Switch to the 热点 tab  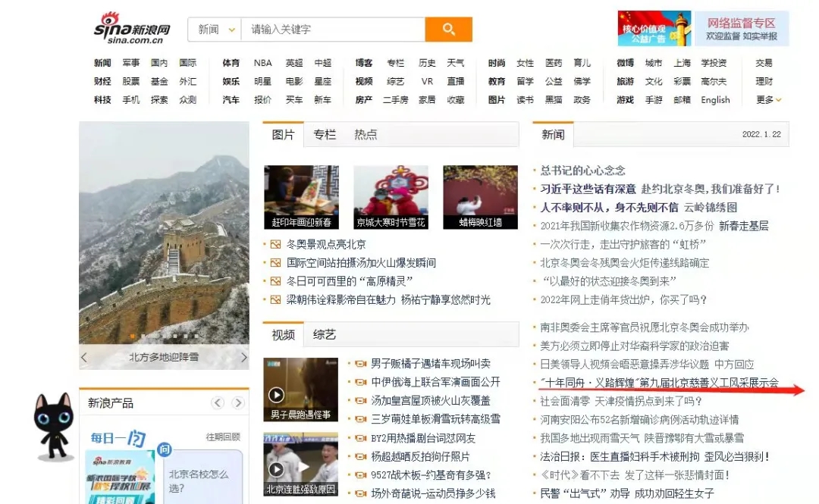[x=366, y=134]
